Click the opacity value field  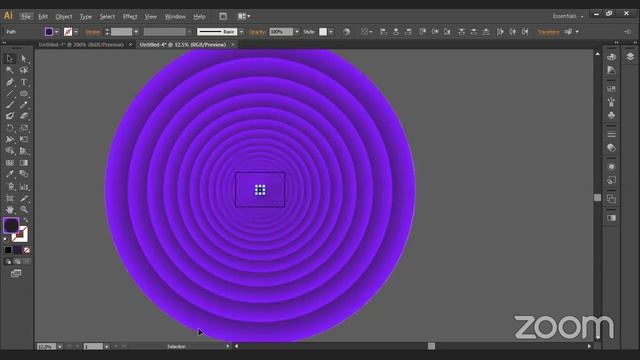(x=281, y=32)
